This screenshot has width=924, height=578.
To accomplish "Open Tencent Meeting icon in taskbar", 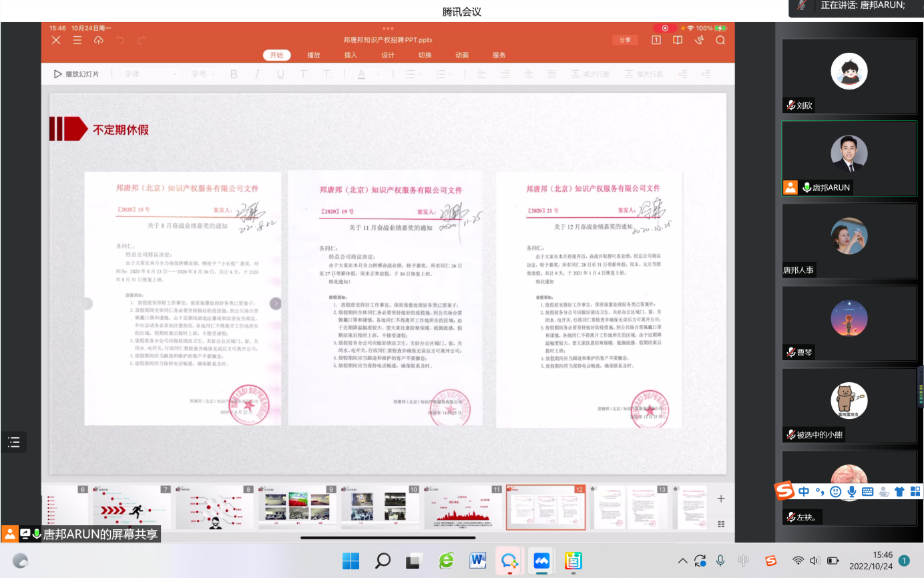I will click(541, 561).
